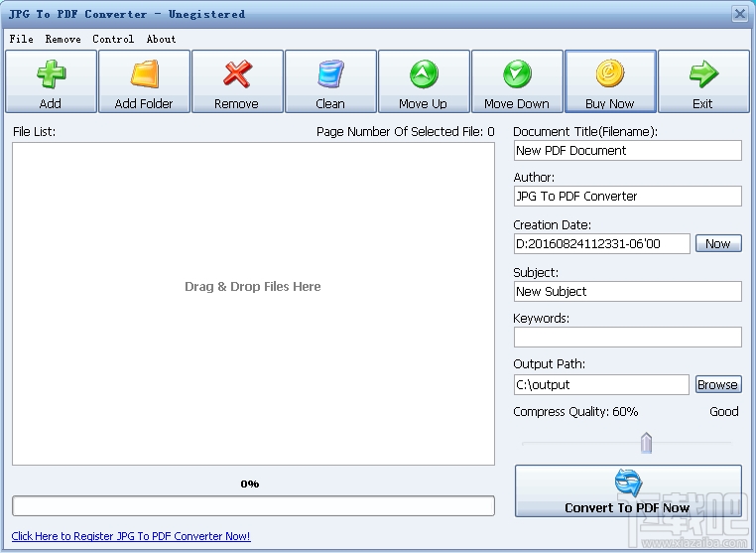Focus the Author input field
Image resolution: width=756 pixels, height=553 pixels.
628,196
